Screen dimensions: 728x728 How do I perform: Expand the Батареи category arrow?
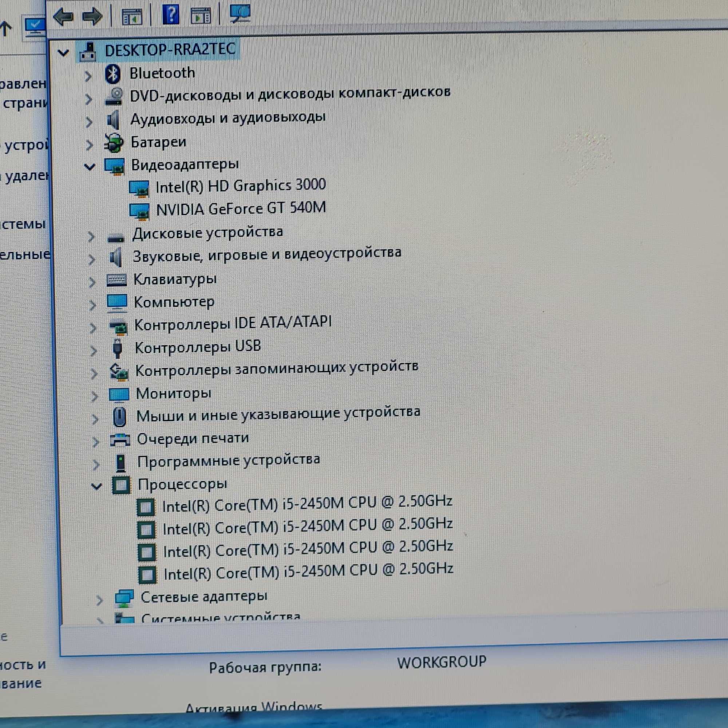click(89, 145)
